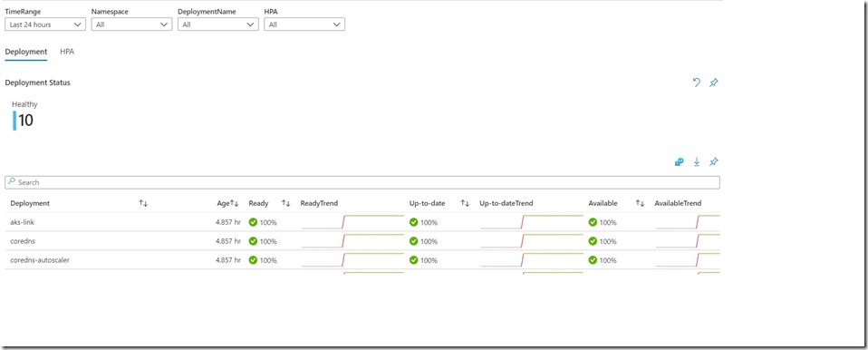The height and width of the screenshot is (350, 868).
Task: Click aks-link age value 4.857 hr
Action: [x=228, y=222]
